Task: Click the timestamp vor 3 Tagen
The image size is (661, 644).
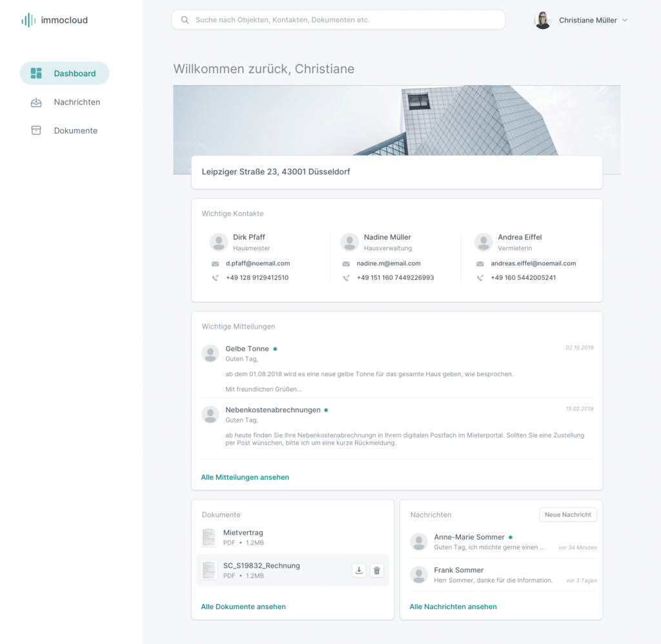Action: 582,580
